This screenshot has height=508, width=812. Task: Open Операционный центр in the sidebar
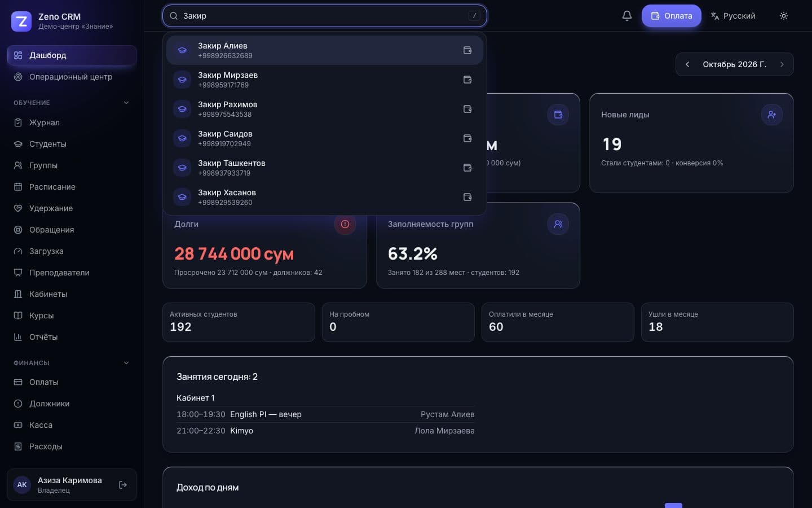point(72,77)
